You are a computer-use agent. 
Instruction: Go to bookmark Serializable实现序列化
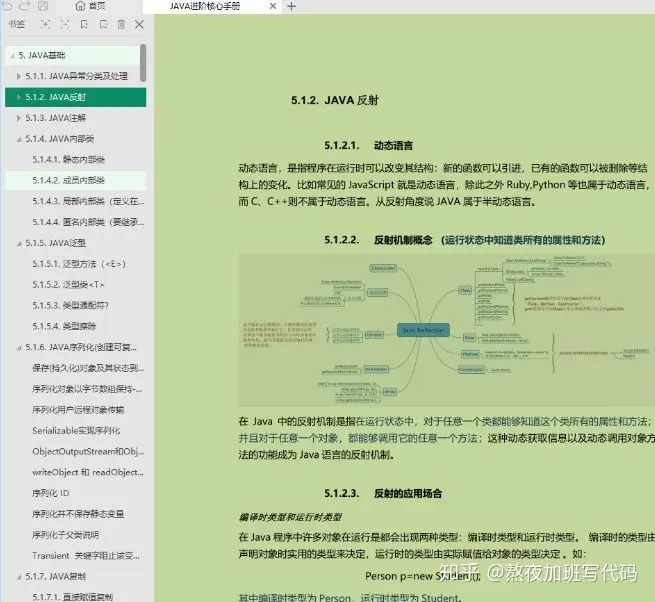pyautogui.click(x=76, y=431)
